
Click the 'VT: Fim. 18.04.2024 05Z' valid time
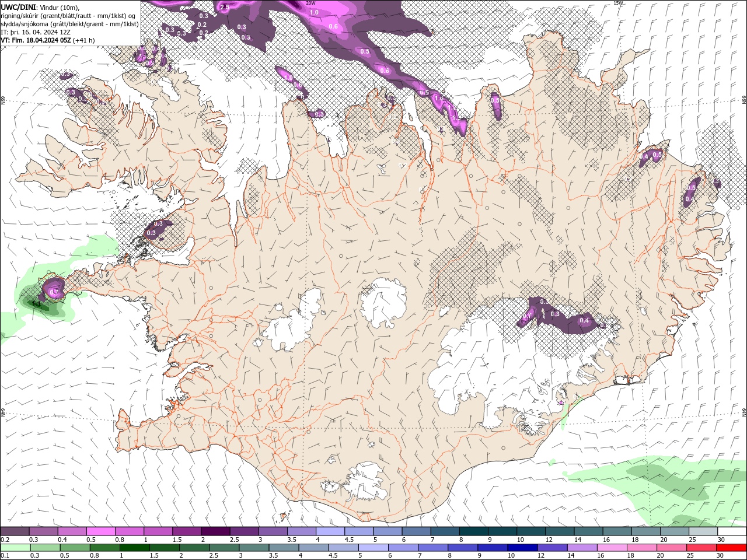37,40
